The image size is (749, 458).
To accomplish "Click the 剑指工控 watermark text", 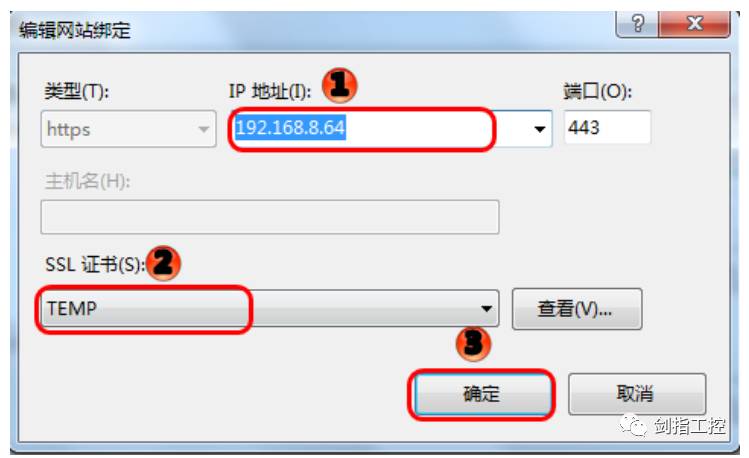I will pos(689,425).
